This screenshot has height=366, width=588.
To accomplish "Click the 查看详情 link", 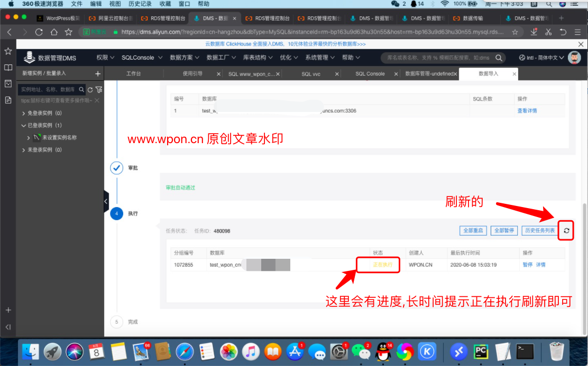I will [527, 111].
